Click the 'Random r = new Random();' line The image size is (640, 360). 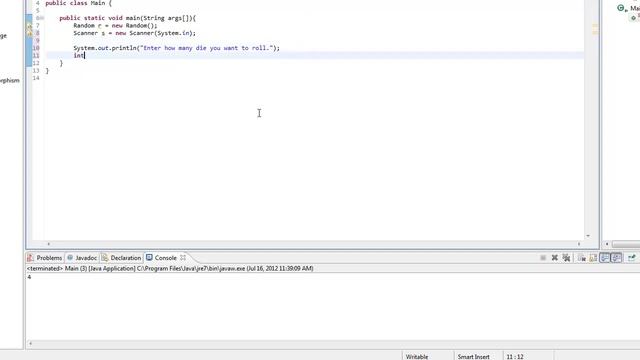tap(115, 26)
